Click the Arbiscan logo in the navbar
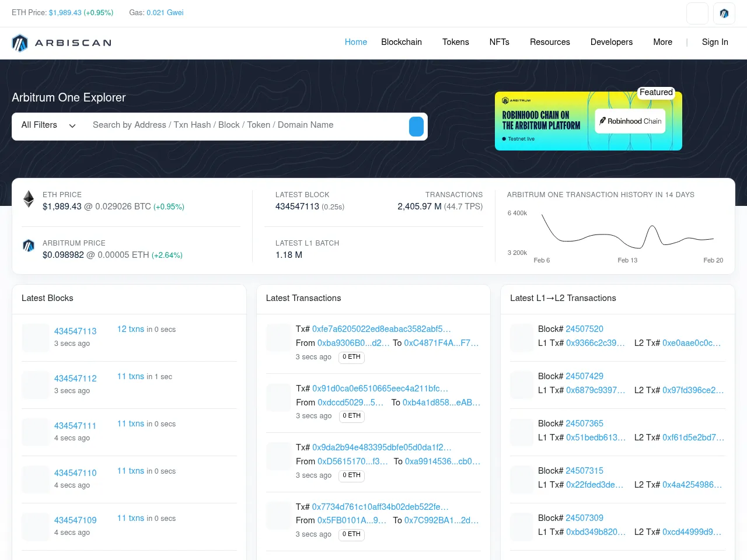The height and width of the screenshot is (560, 747). (61, 43)
